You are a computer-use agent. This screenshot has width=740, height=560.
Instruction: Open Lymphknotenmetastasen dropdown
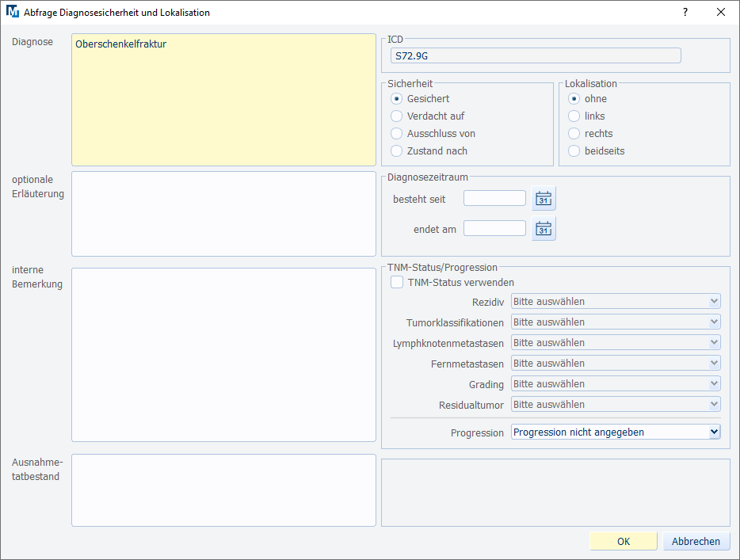(x=616, y=342)
